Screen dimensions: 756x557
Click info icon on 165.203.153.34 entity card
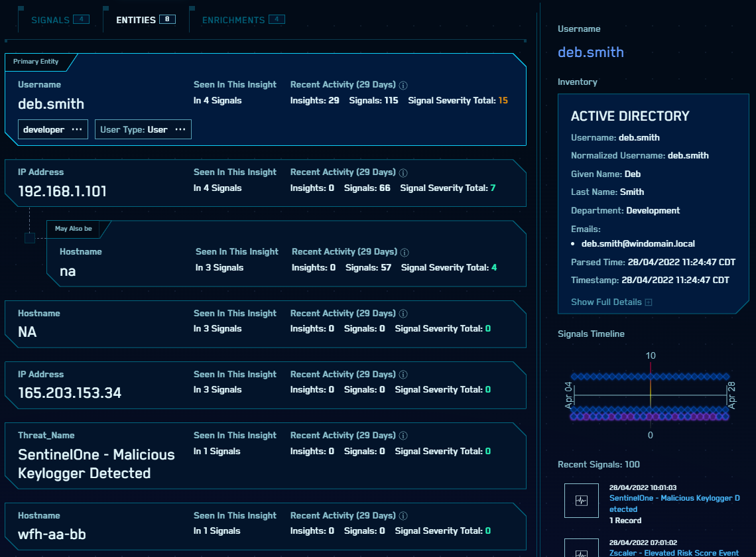(x=403, y=375)
